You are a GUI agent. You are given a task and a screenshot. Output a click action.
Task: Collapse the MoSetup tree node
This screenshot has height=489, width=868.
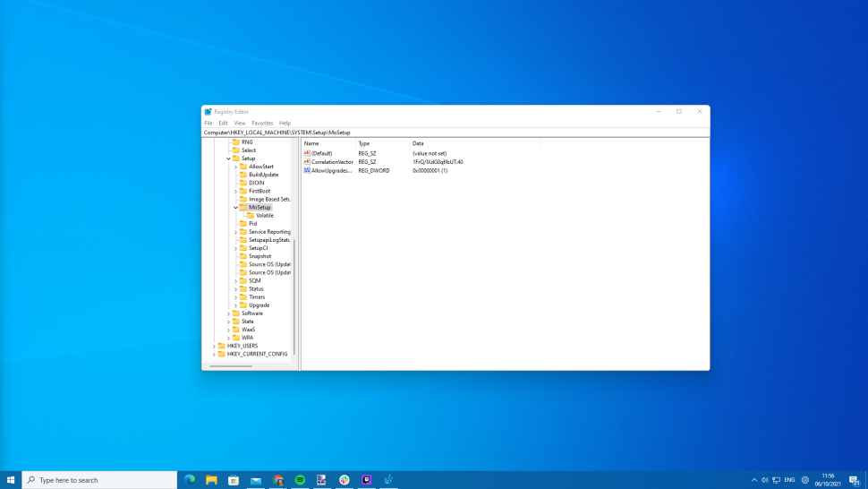click(236, 208)
